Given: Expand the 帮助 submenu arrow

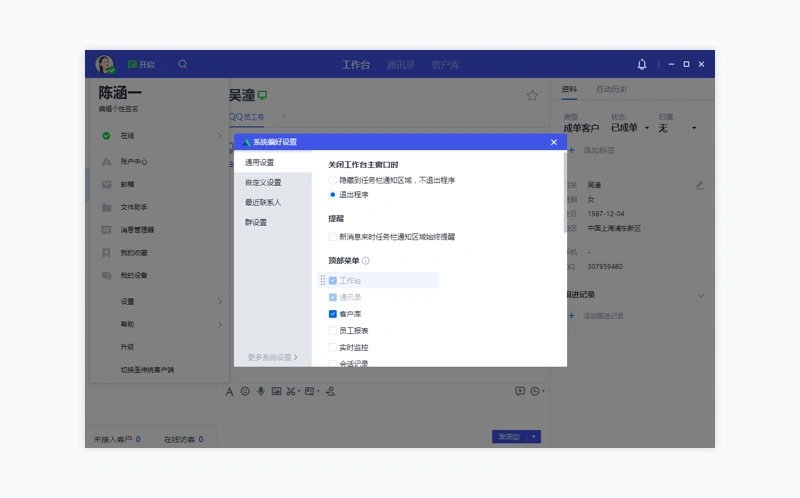Looking at the screenshot, I should click(x=220, y=325).
